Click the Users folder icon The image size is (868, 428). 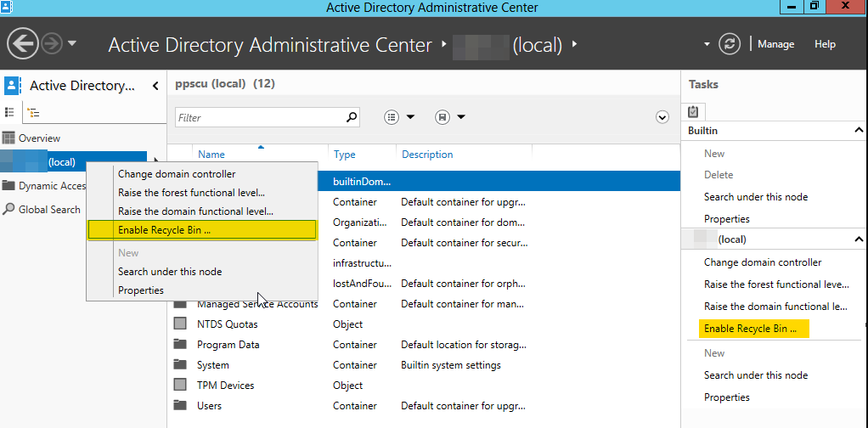pos(180,405)
